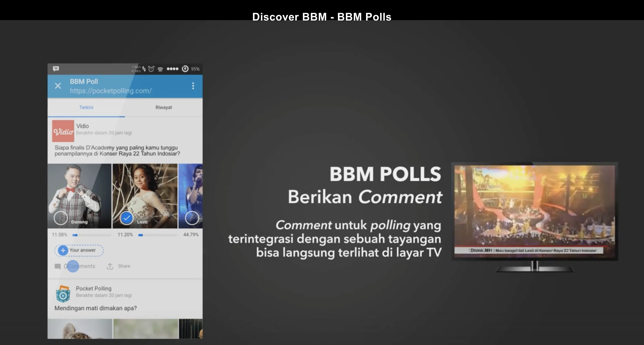Screen dimensions: 644x345
Task: Click the share upload icon
Action: pyautogui.click(x=110, y=266)
